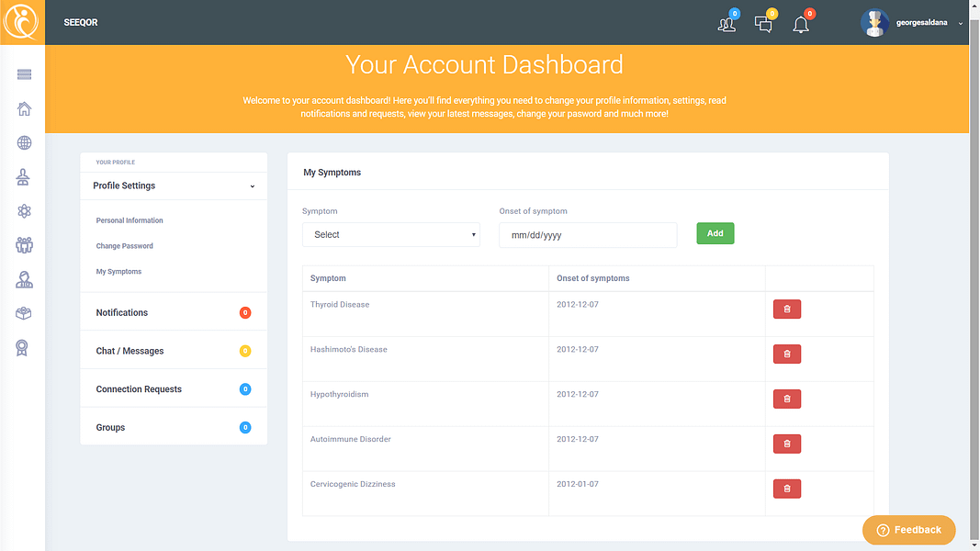Click the red Notifications count badge
The height and width of the screenshot is (551, 980).
point(245,312)
